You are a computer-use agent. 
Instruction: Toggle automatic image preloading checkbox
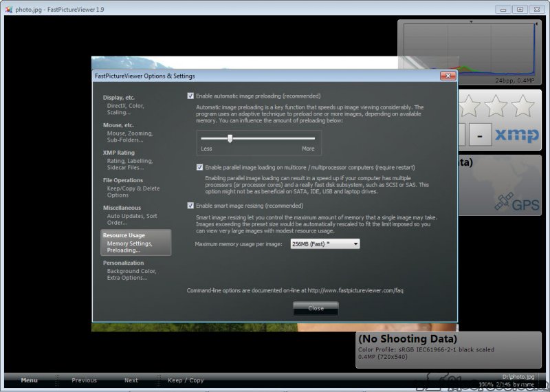[x=190, y=96]
